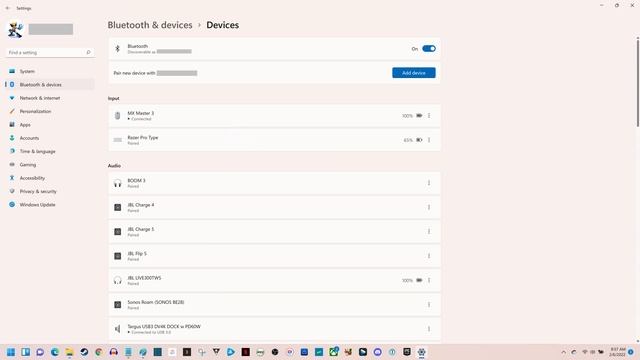Select Bluetooth & devices in sidebar
This screenshot has width=640, height=360.
[x=49, y=84]
